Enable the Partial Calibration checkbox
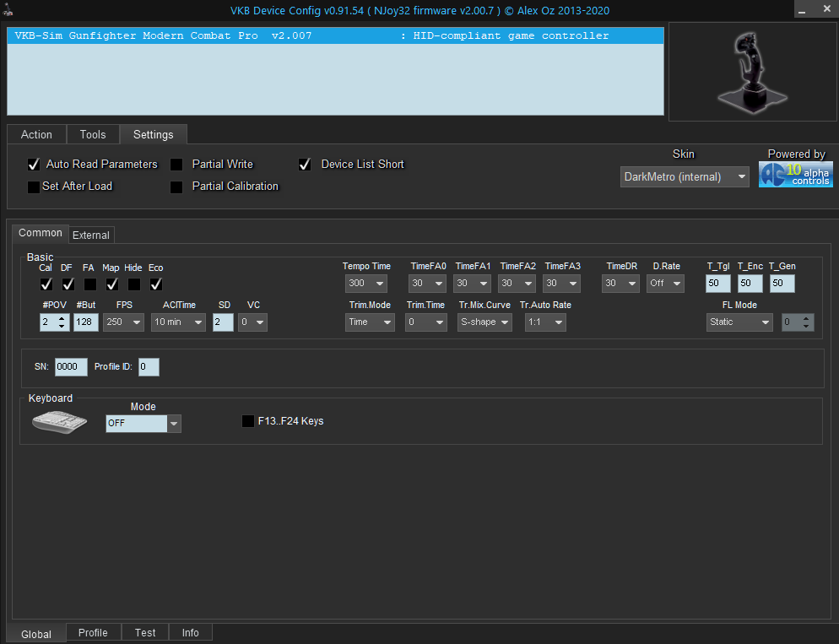The width and height of the screenshot is (839, 644). point(176,187)
